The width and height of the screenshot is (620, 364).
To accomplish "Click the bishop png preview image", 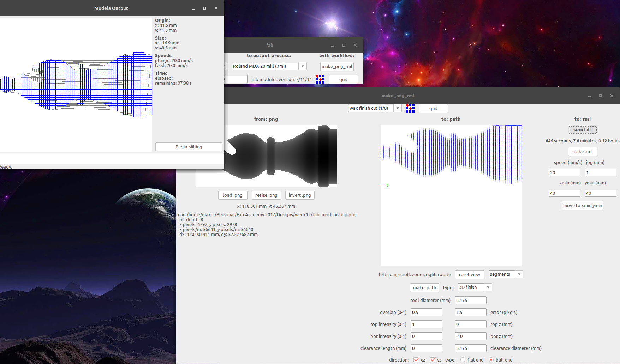I will [281, 156].
